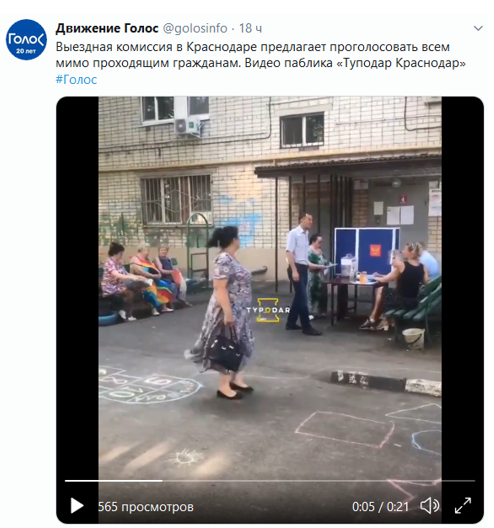The image size is (494, 528).
Task: Open the Голос round profile avatar
Action: click(x=26, y=40)
